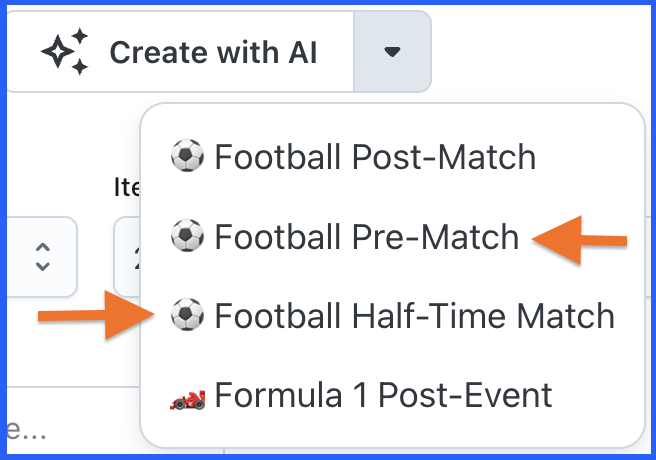Open the select box with up-down chevrons
This screenshot has height=460, width=656.
tap(38, 256)
